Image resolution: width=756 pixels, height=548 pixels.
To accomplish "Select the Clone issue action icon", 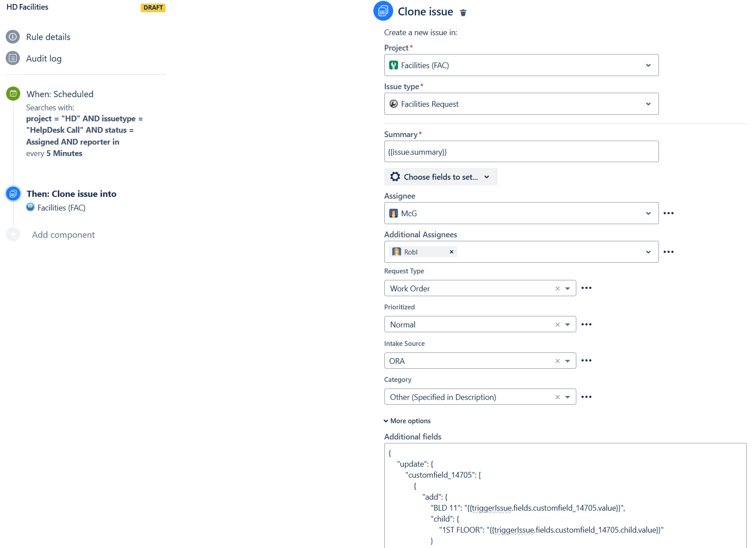I will tap(13, 193).
